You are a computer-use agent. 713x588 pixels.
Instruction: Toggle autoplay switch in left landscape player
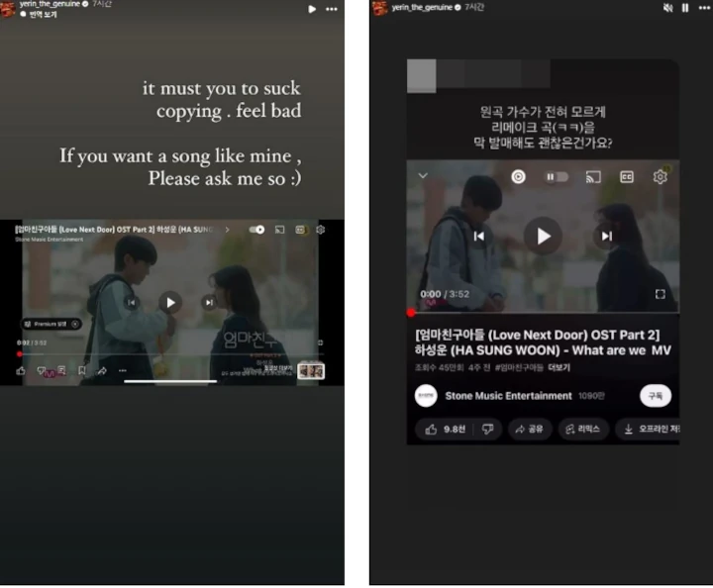pos(256,230)
